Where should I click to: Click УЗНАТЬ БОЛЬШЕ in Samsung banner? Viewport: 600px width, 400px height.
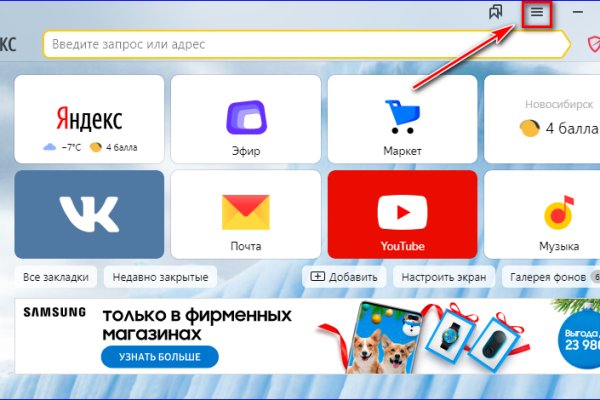[157, 356]
